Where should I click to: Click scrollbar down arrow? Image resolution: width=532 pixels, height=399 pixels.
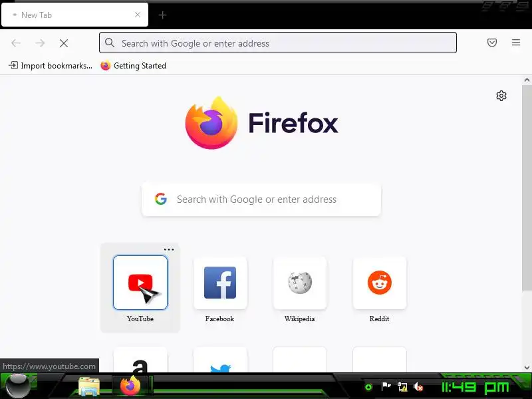click(527, 368)
